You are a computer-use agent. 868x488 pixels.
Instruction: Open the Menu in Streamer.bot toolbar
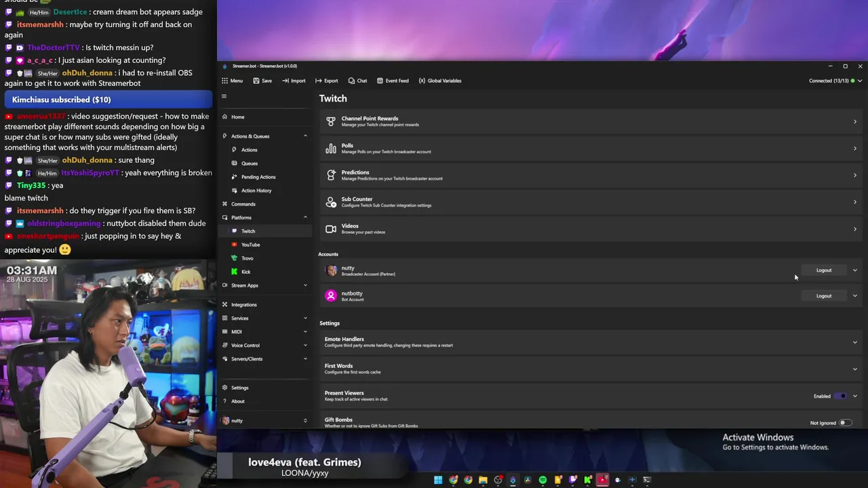[x=232, y=81]
